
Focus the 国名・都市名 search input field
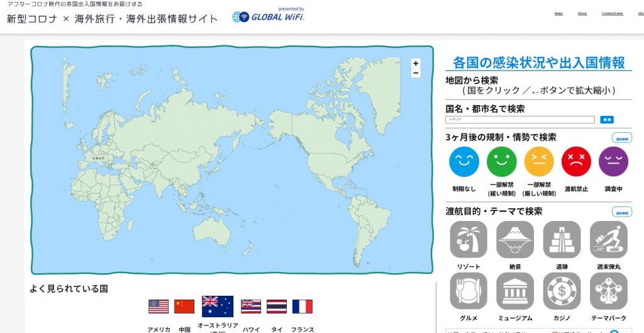520,120
